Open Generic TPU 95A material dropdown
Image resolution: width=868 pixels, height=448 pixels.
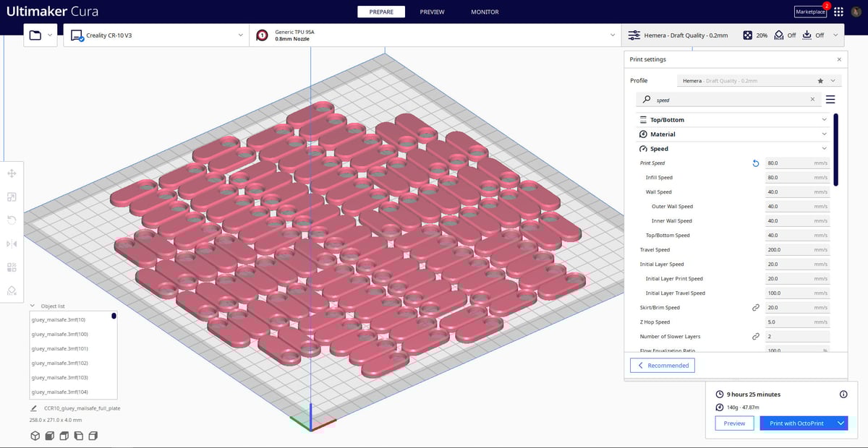click(x=435, y=35)
